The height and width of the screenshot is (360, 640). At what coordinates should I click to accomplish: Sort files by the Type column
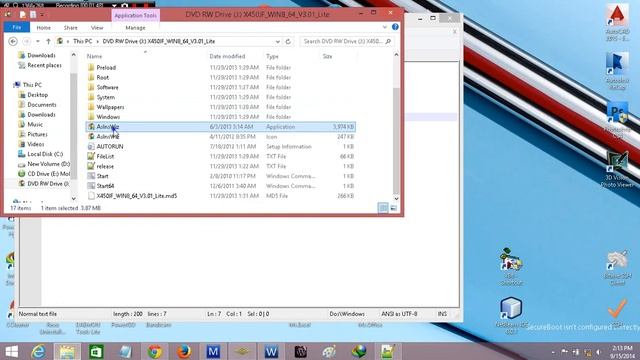(x=272, y=56)
